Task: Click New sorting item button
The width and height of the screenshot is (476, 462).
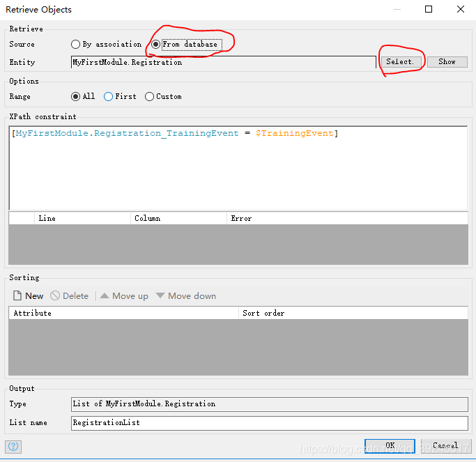Action: [29, 295]
